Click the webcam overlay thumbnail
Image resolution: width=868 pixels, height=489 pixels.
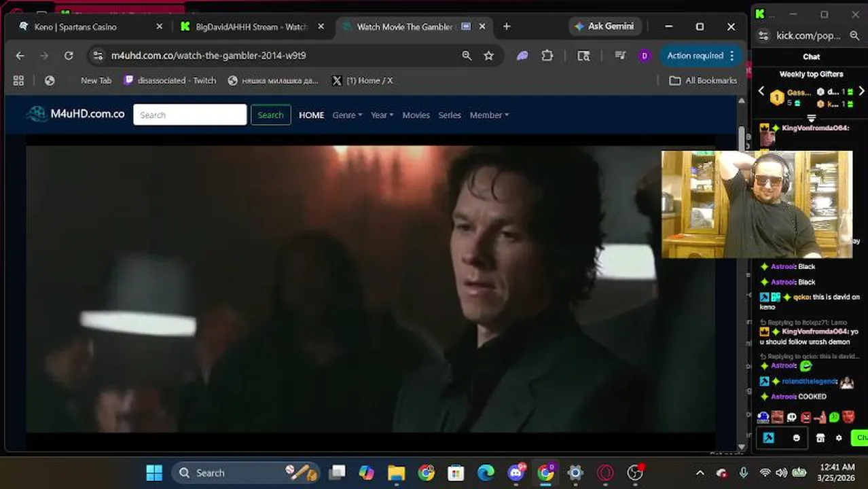pos(757,204)
